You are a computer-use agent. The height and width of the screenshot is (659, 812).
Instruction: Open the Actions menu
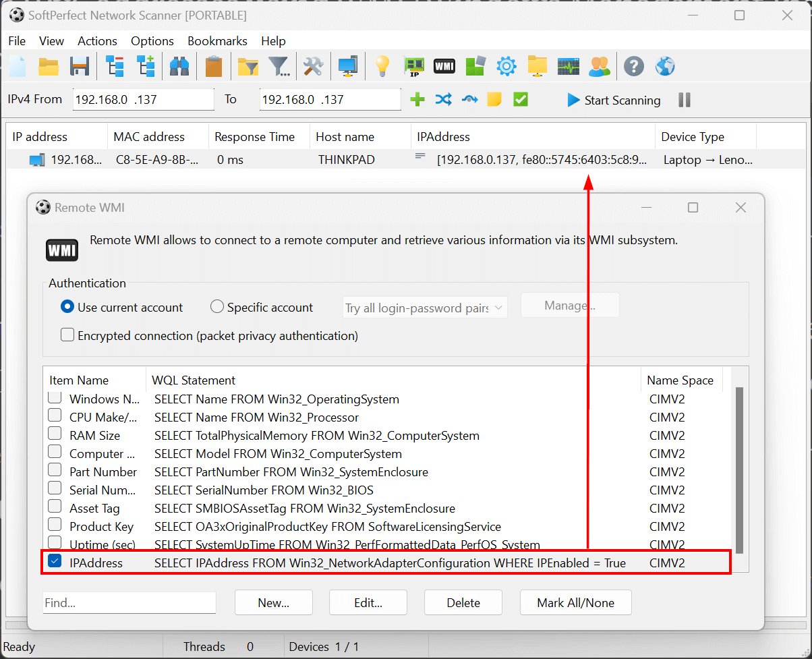click(97, 41)
